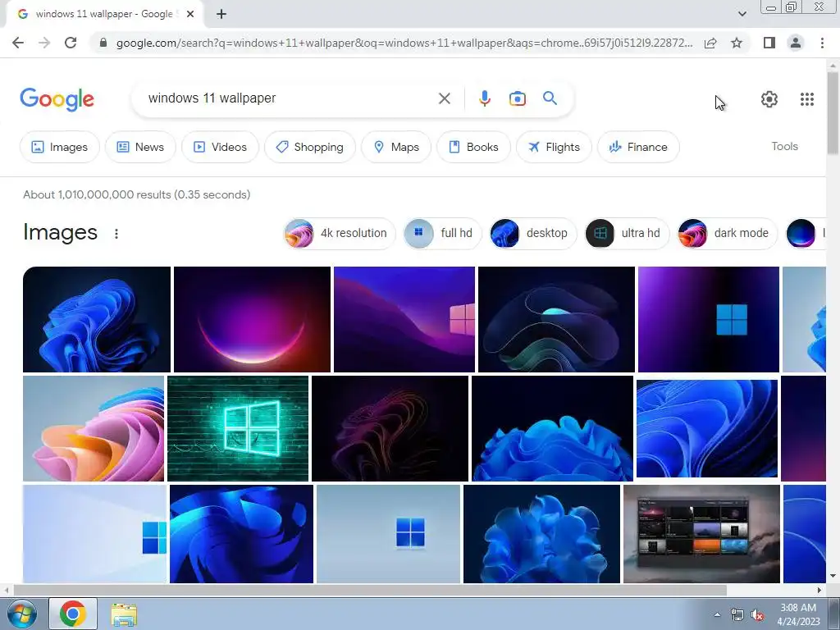Click Chrome icon in taskbar
The image size is (840, 630).
[x=73, y=614]
